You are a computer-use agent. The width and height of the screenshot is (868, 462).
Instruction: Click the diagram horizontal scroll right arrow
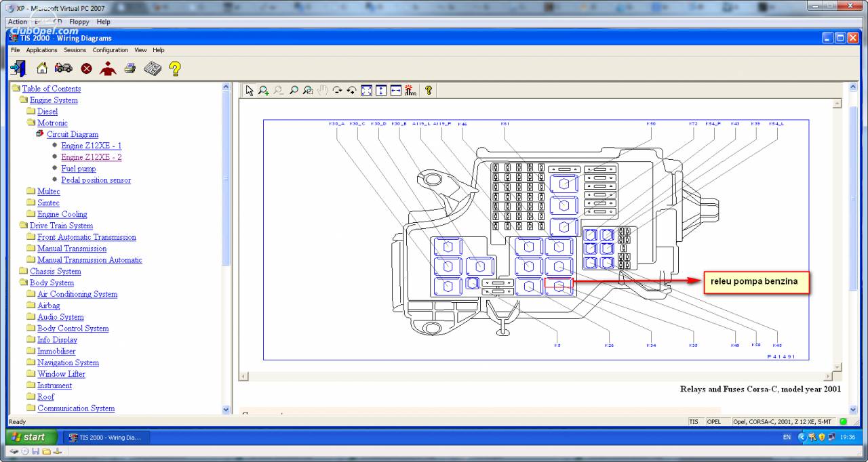click(x=828, y=377)
